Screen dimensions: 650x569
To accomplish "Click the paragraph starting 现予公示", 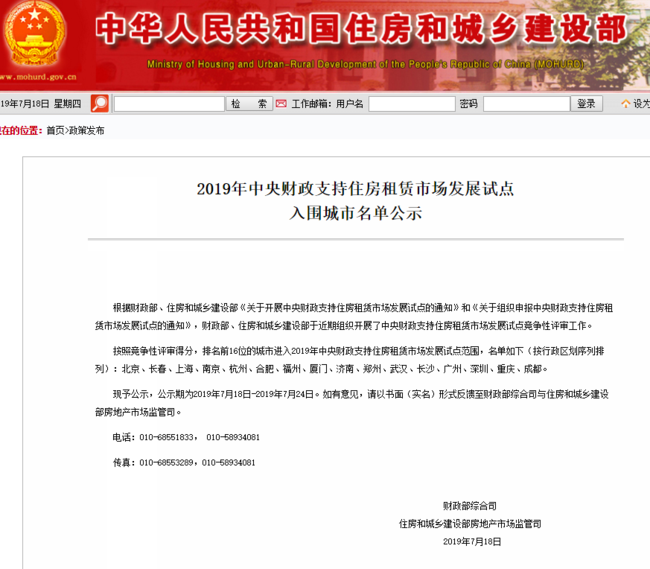I will [x=352, y=403].
